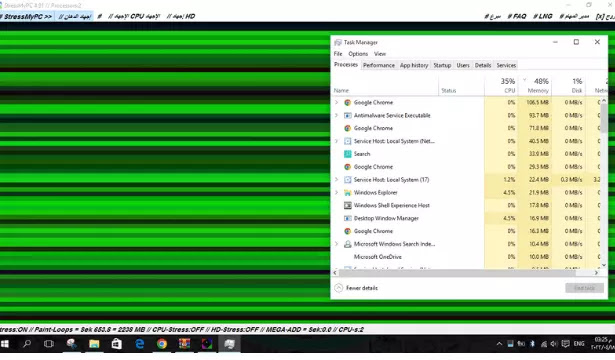This screenshot has height=360, width=615.
Task: Click the Bluetooth tray icon
Action: tap(532, 344)
